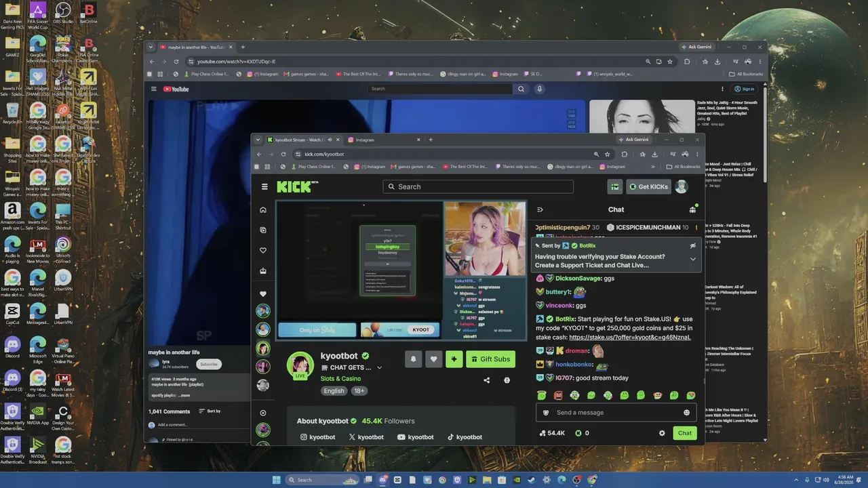This screenshot has height=488, width=868.
Task: Open the Sort by menu in YouTube comments
Action: (210, 411)
